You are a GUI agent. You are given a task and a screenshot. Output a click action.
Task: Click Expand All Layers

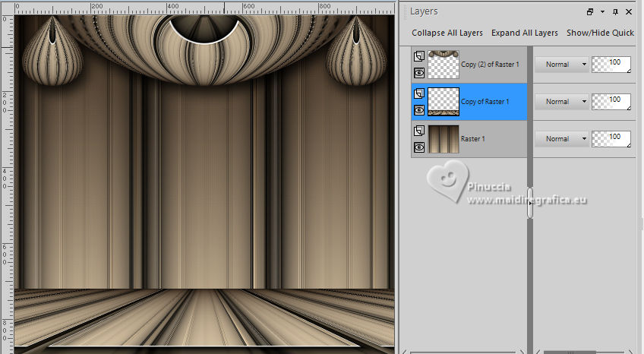coord(525,33)
